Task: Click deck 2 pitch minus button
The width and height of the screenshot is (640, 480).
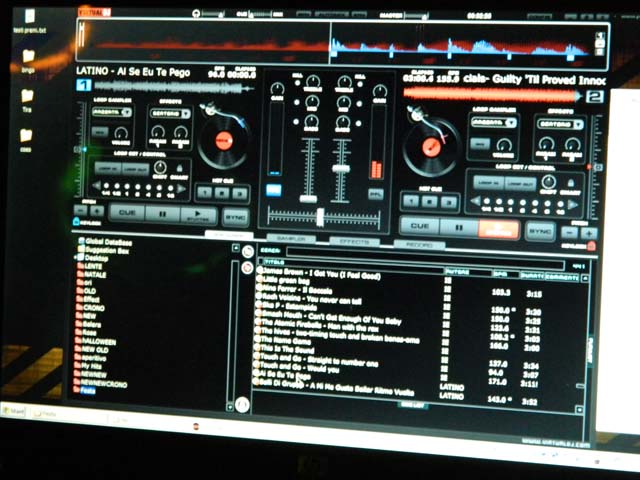Action: (x=569, y=233)
